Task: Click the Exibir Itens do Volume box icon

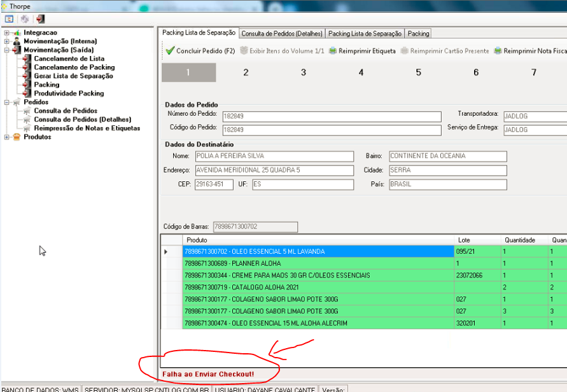Action: 244,51
